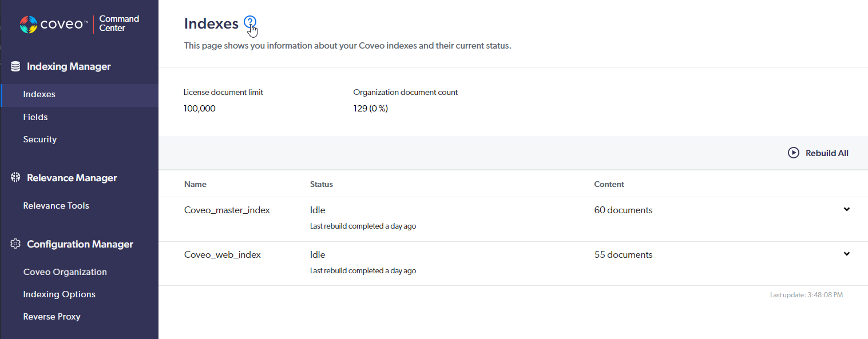Click the 60 documents cell
The width and height of the screenshot is (868, 339).
[624, 210]
